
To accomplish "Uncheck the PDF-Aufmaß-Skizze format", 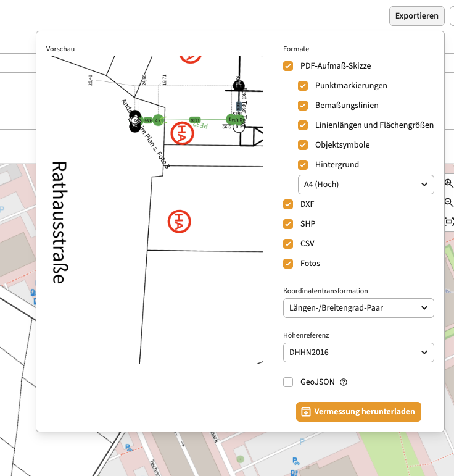I will (288, 65).
